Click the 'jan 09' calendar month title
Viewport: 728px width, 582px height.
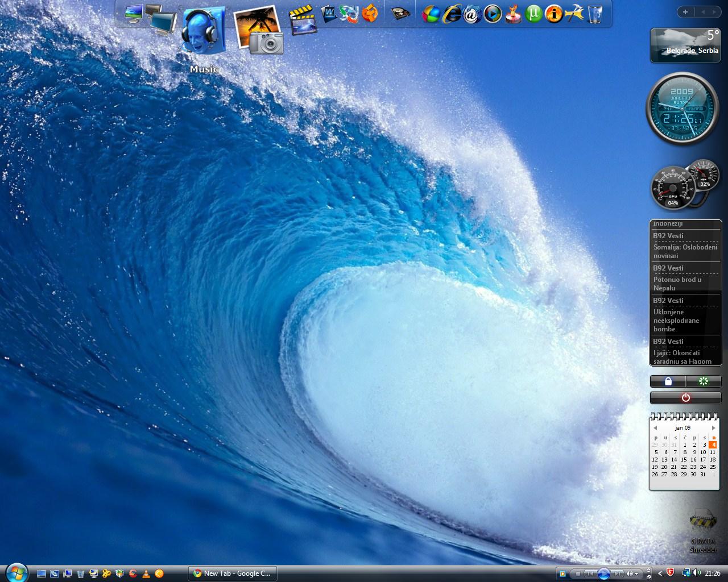pyautogui.click(x=683, y=428)
